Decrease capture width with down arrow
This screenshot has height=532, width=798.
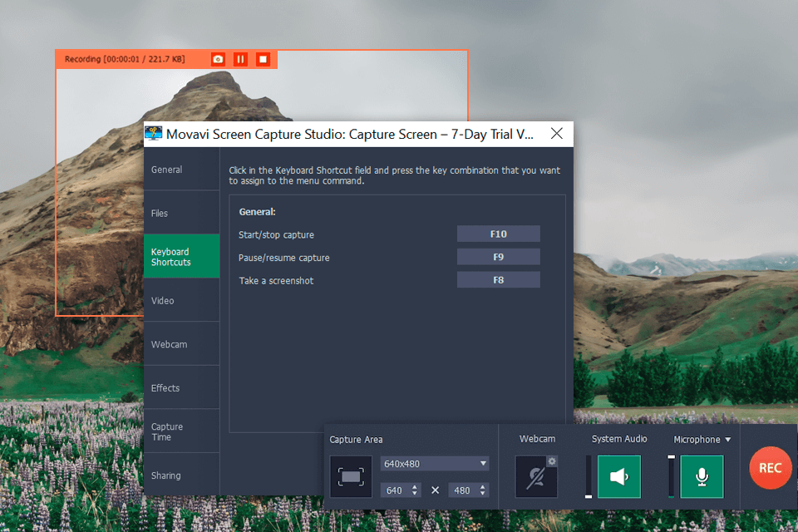click(x=415, y=494)
